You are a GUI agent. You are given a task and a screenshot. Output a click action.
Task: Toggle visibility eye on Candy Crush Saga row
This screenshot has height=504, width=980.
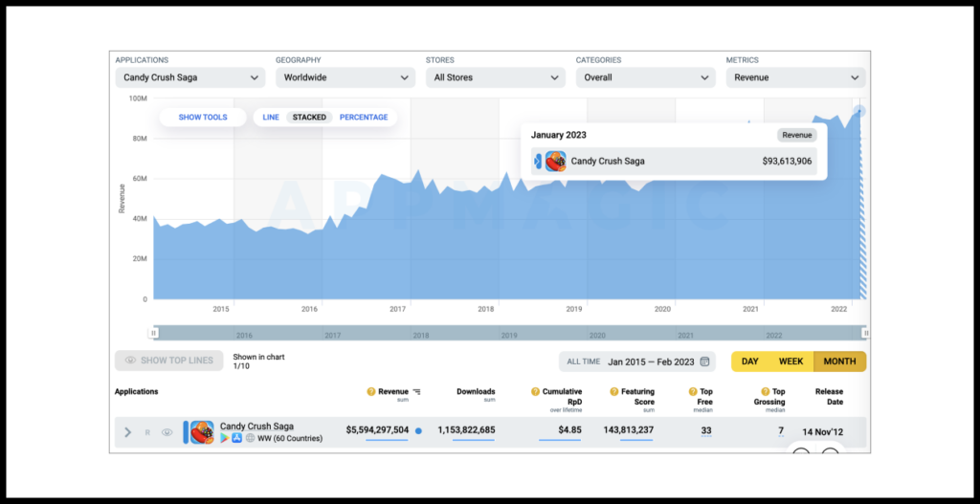167,432
